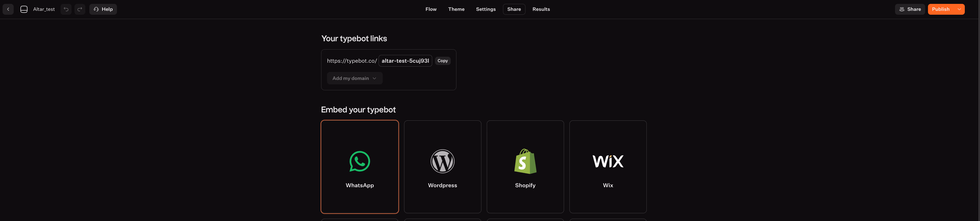Viewport: 980px width, 221px height.
Task: Copy the typebot link
Action: point(442,61)
